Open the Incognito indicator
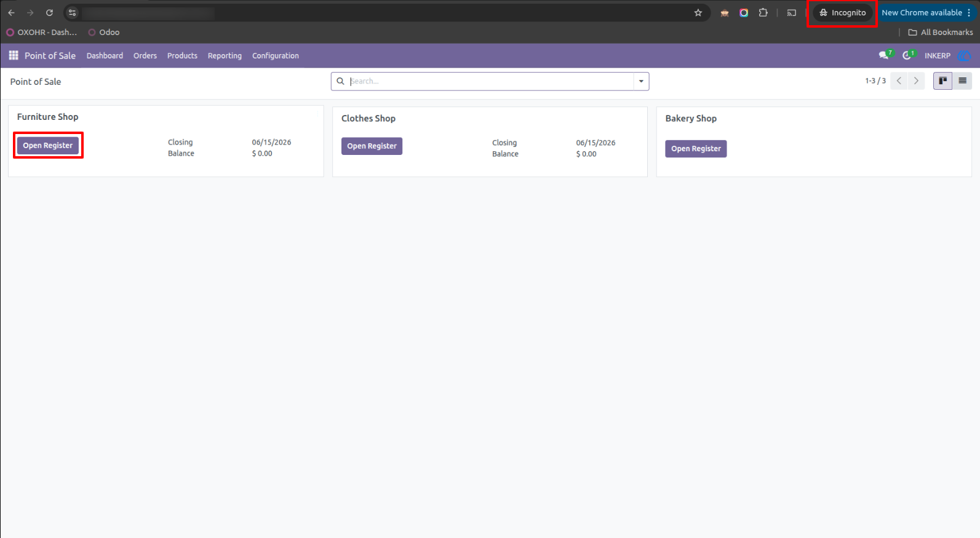 [842, 12]
